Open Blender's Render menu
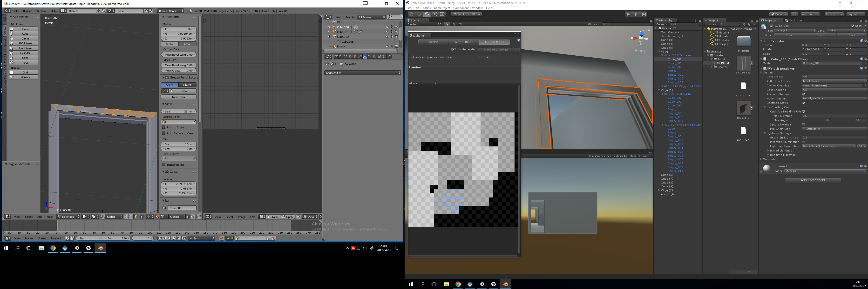The height and width of the screenshot is (289, 868). tap(27, 11)
